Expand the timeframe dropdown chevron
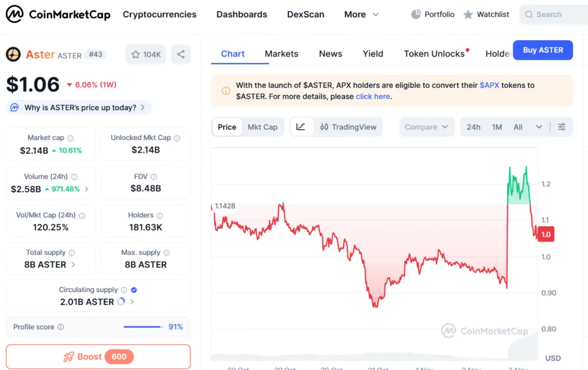This screenshot has width=588, height=370. [x=539, y=127]
